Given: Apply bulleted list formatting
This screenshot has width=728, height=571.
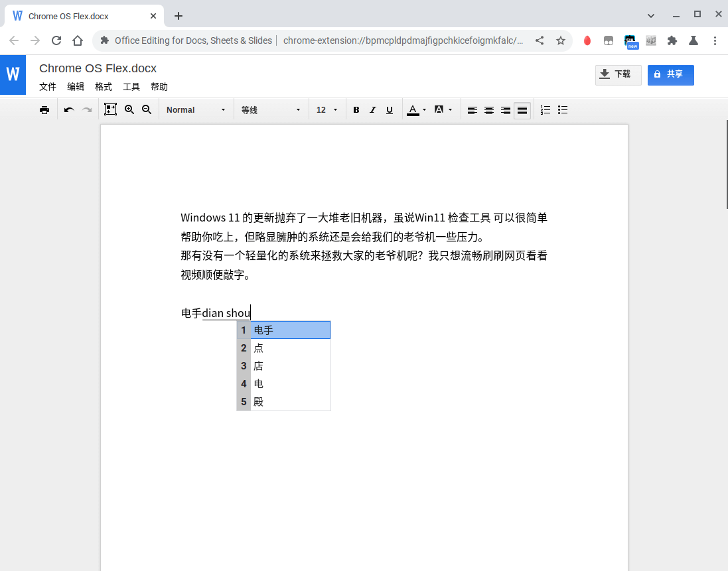Looking at the screenshot, I should tap(562, 109).
